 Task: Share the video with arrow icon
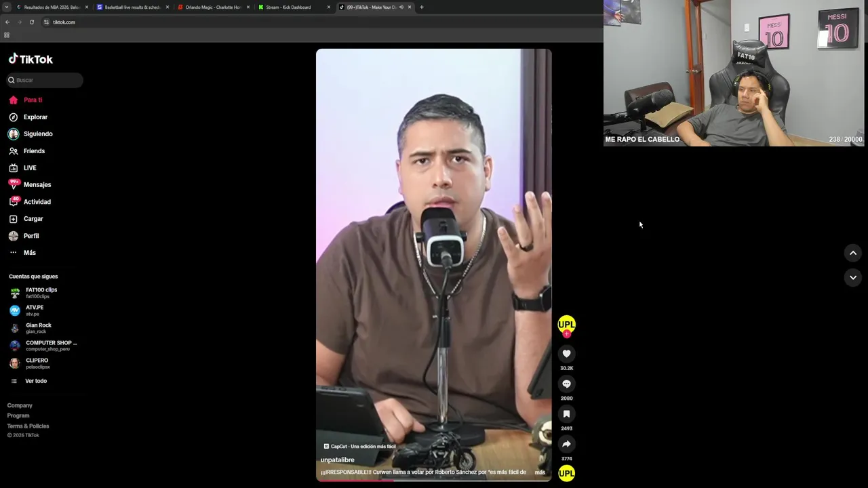click(x=566, y=444)
